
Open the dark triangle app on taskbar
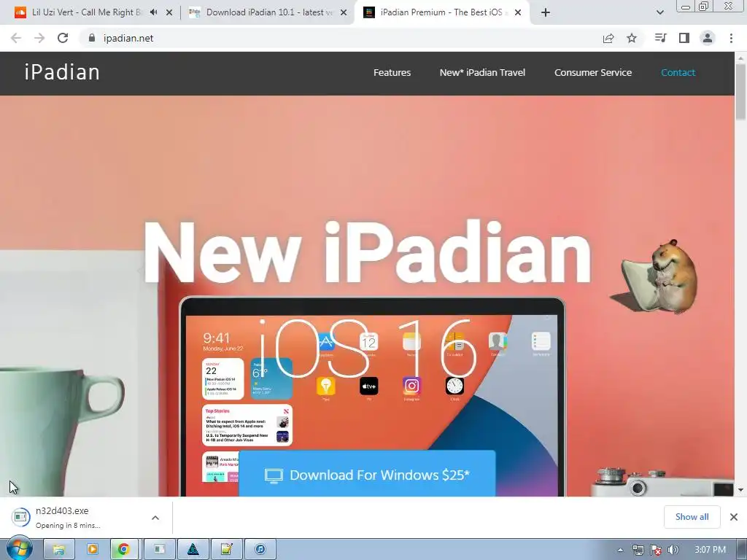(x=193, y=550)
